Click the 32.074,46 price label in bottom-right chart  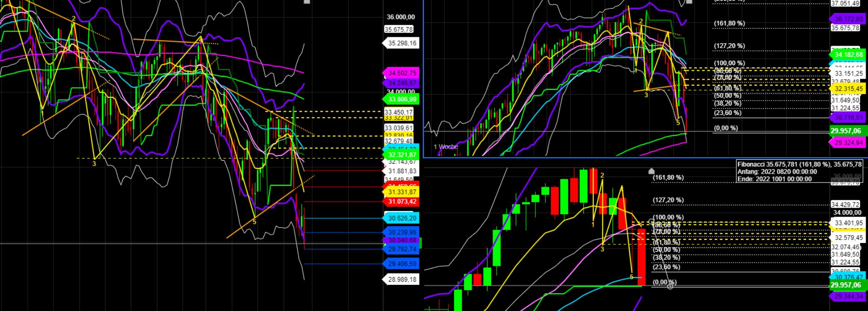pos(846,247)
